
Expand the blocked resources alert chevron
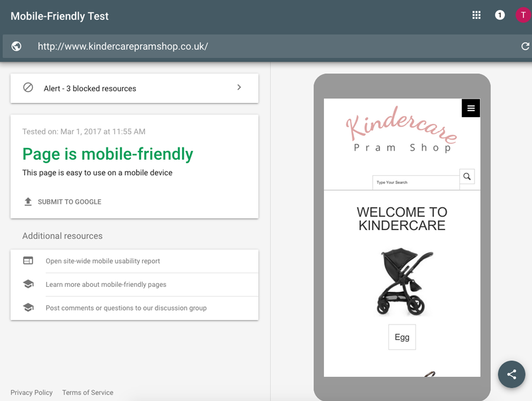click(239, 88)
